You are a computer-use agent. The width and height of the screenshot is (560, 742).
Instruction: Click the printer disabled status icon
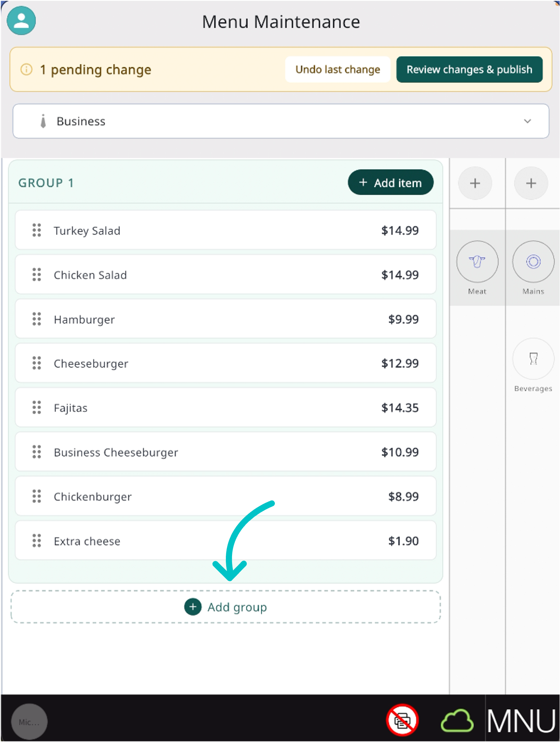tap(402, 721)
